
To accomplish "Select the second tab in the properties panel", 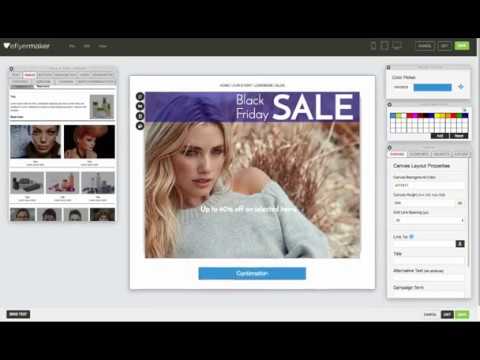I will click(419, 154).
